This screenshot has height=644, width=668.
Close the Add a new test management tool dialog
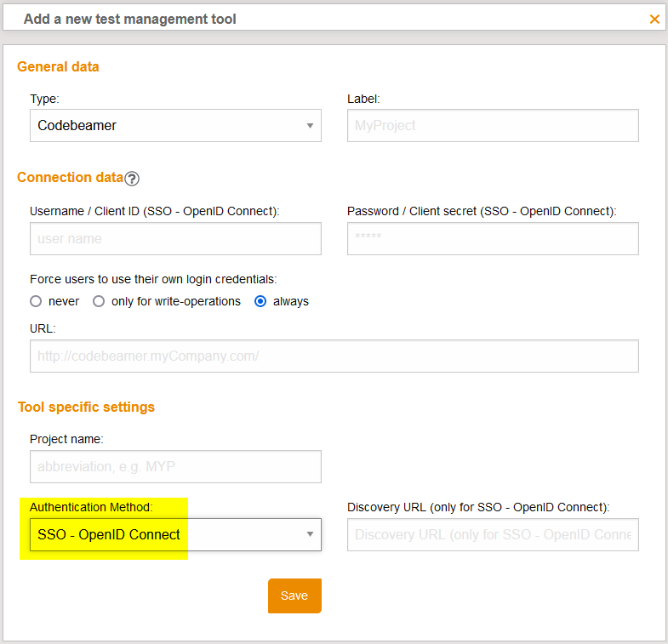654,19
